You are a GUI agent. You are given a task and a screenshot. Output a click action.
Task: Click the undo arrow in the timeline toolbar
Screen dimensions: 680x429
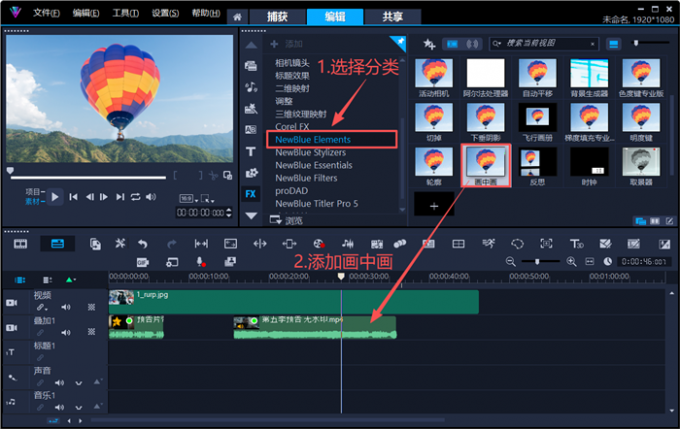143,244
